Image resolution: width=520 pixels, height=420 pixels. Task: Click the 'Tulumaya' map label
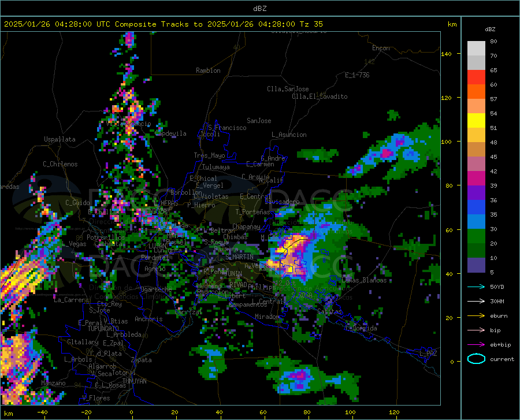(x=216, y=167)
